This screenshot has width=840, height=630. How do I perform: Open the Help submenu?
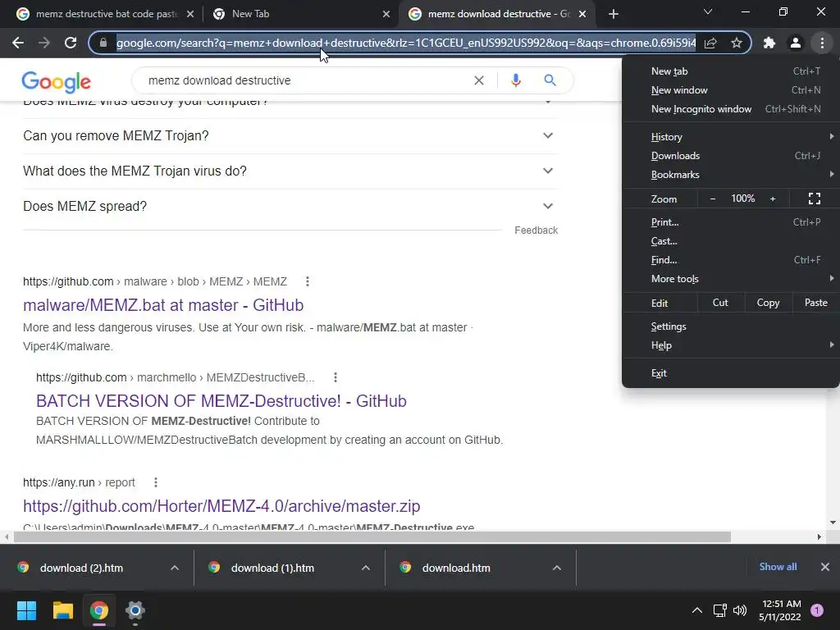coord(731,345)
